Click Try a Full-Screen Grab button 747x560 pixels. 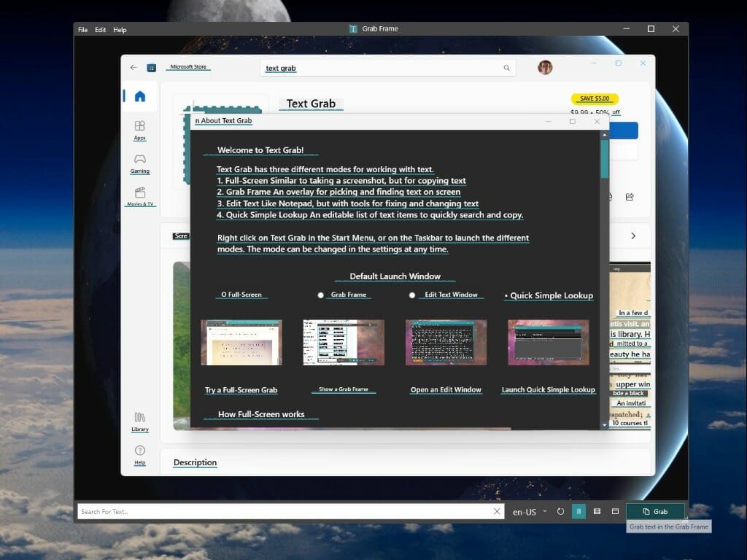point(241,390)
